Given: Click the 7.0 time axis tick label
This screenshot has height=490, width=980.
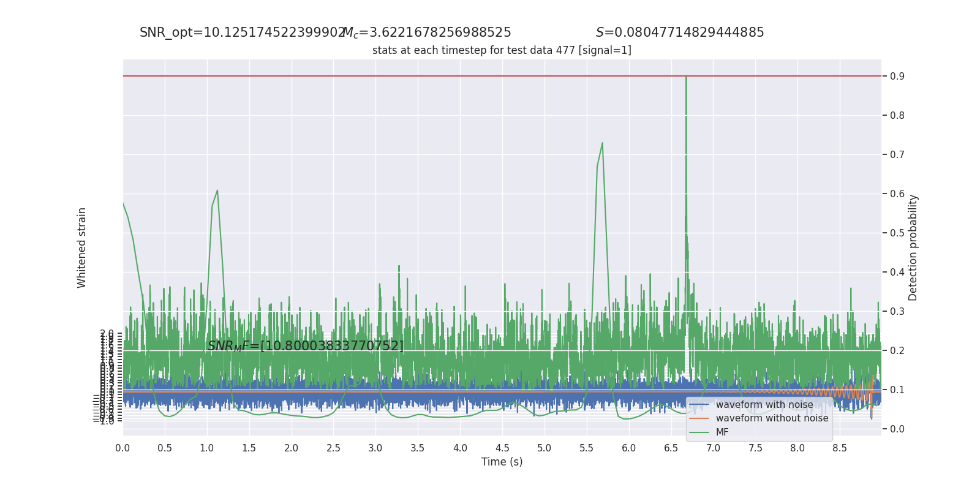Looking at the screenshot, I should click(714, 448).
